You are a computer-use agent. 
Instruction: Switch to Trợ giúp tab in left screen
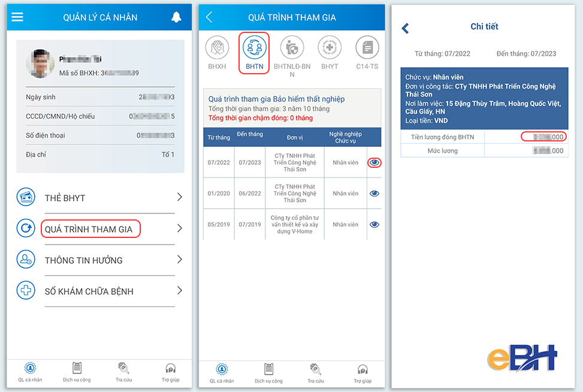tap(170, 372)
